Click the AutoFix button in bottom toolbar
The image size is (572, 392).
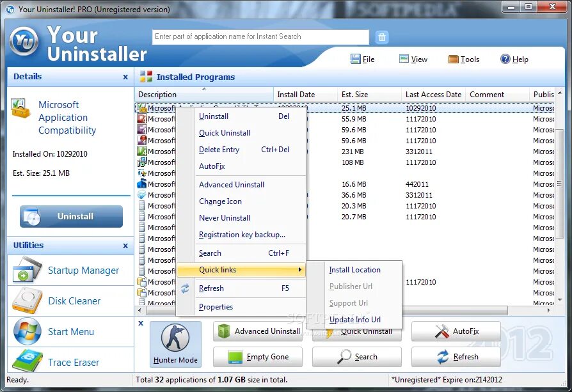(456, 331)
